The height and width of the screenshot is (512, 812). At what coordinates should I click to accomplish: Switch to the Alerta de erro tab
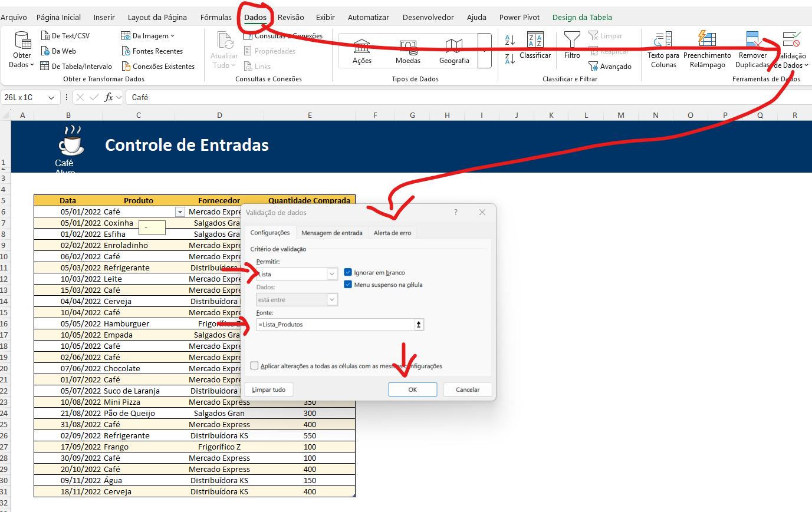[393, 233]
